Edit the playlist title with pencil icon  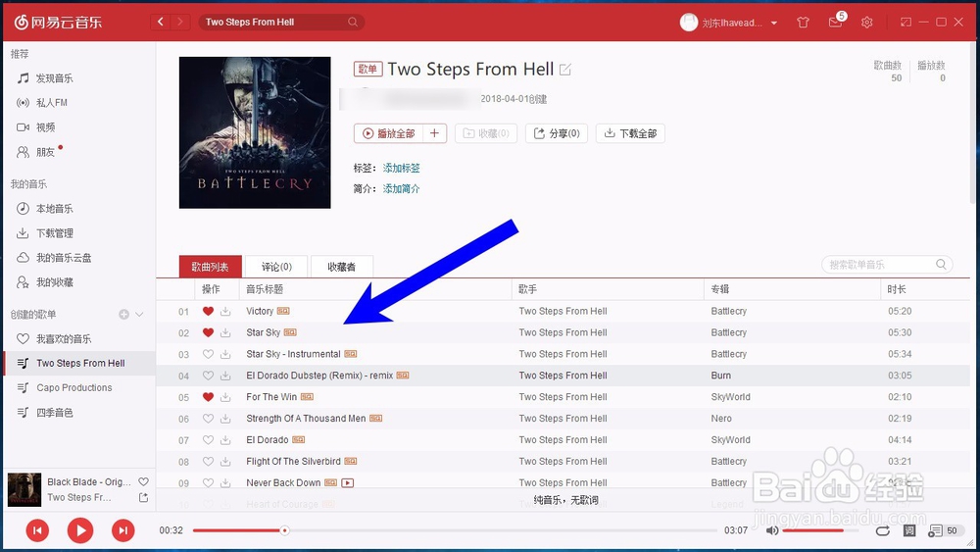tap(565, 70)
